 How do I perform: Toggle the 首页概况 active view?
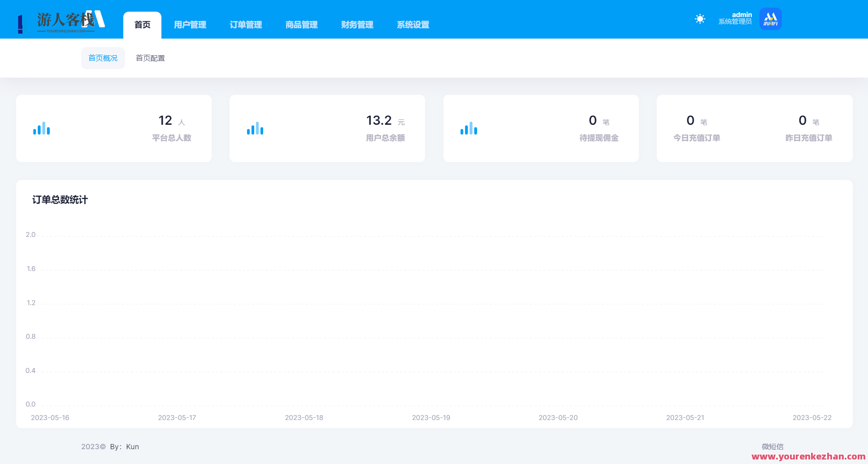103,58
